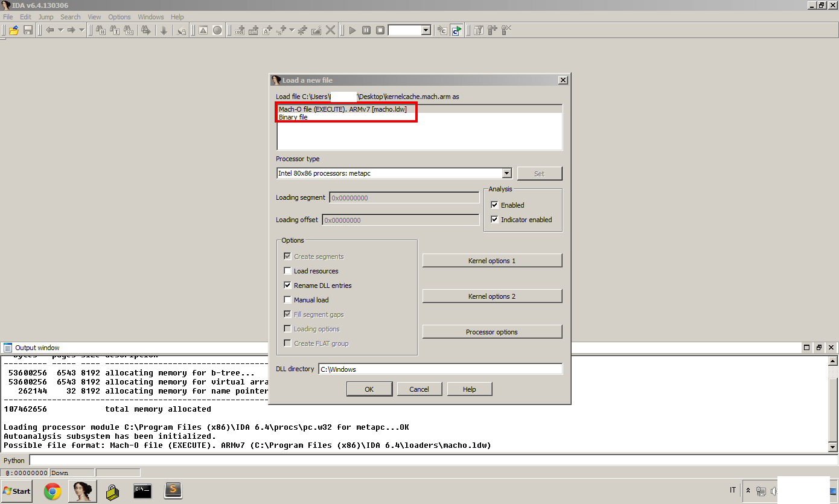Open the Processor type dropdown
The image size is (839, 504).
coord(506,173)
